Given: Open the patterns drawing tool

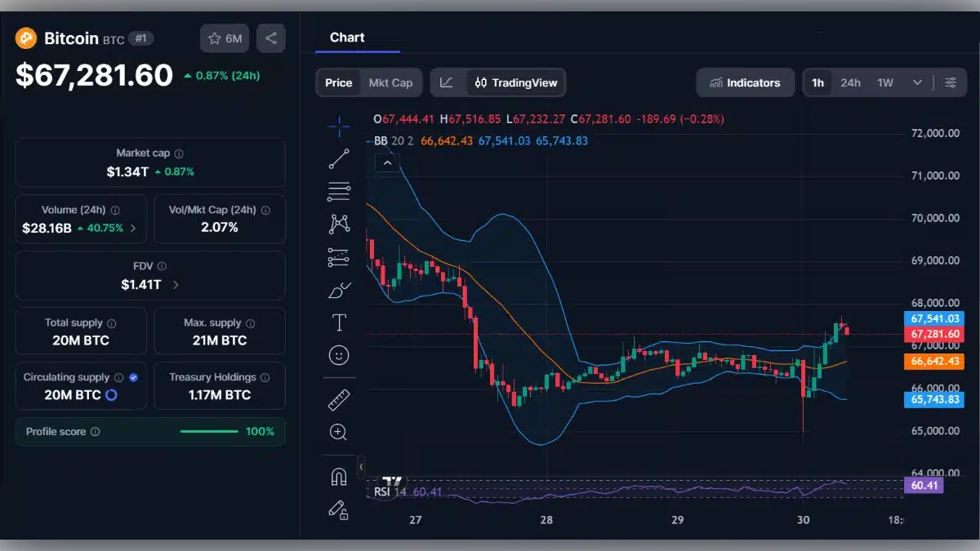Looking at the screenshot, I should tap(339, 224).
